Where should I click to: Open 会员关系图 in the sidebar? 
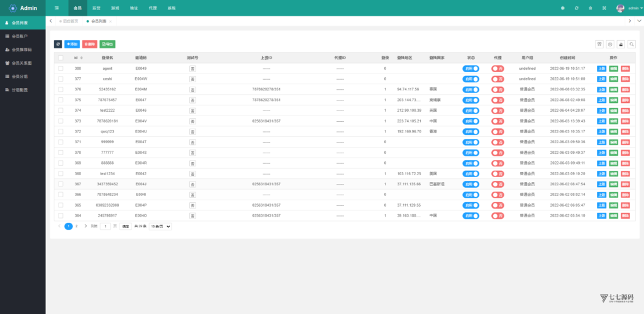(x=22, y=63)
